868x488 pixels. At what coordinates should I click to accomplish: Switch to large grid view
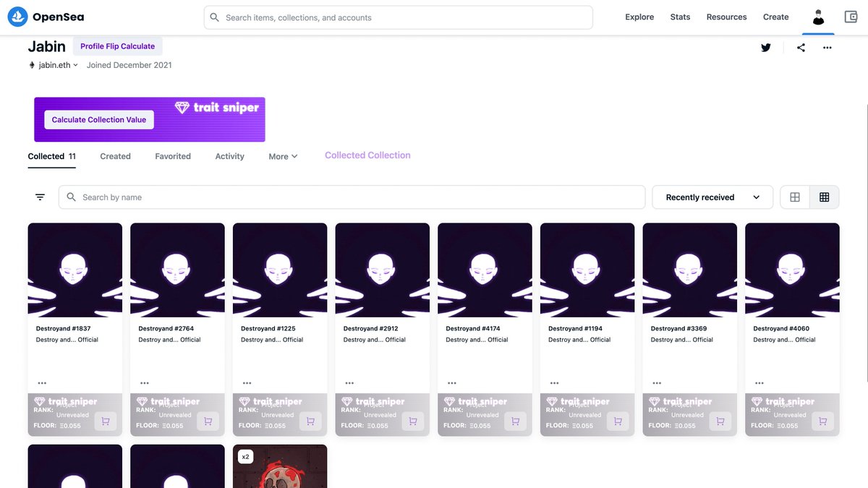pyautogui.click(x=795, y=197)
